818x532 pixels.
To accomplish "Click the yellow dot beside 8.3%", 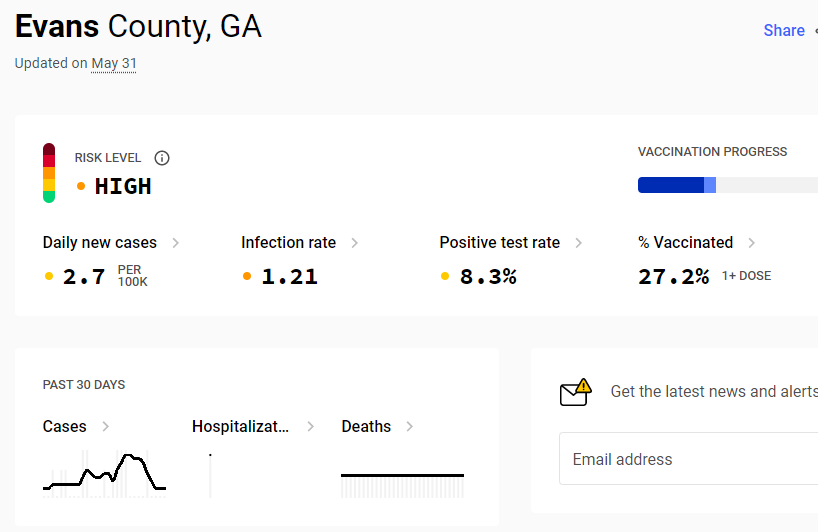I will pos(445,276).
